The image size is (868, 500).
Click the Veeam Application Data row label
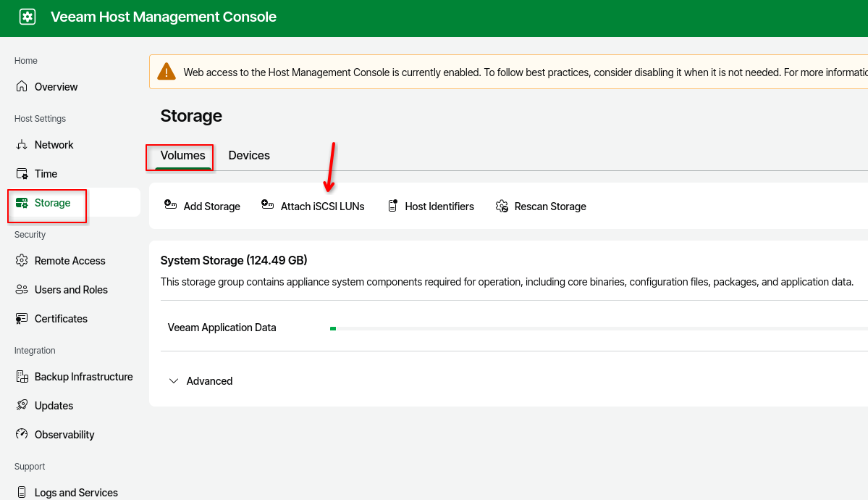point(222,328)
